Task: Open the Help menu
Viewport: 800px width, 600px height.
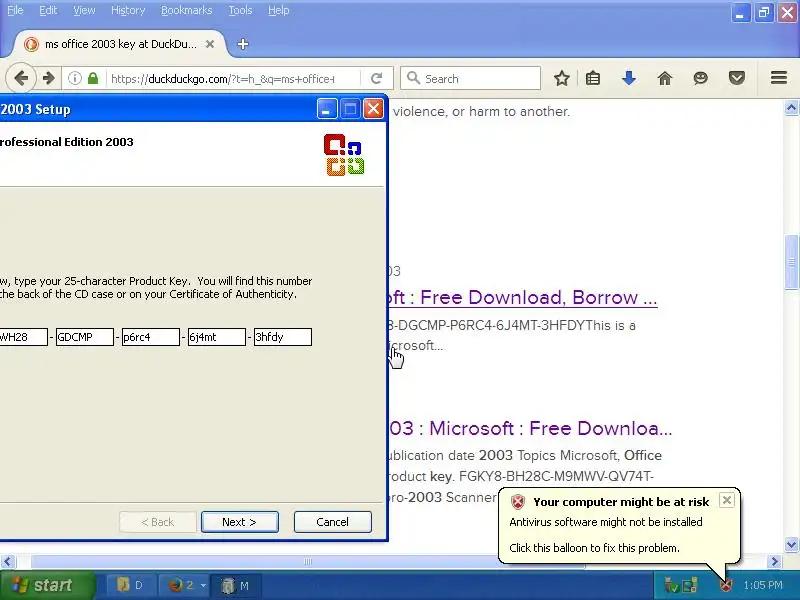Action: click(x=279, y=10)
